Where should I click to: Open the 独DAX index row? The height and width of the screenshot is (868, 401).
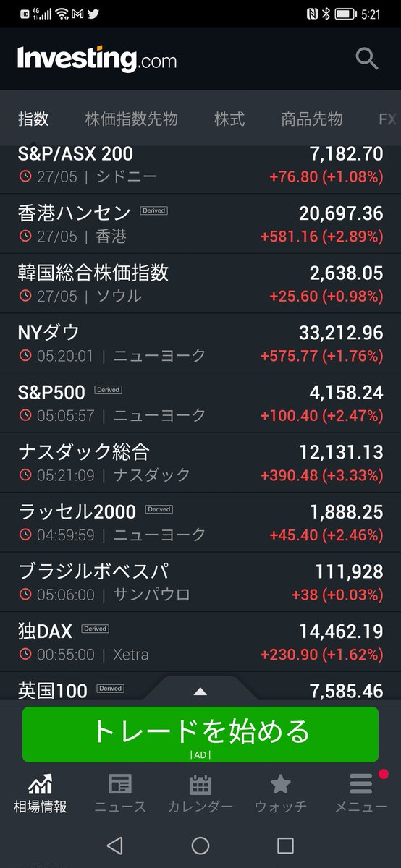pos(200,643)
